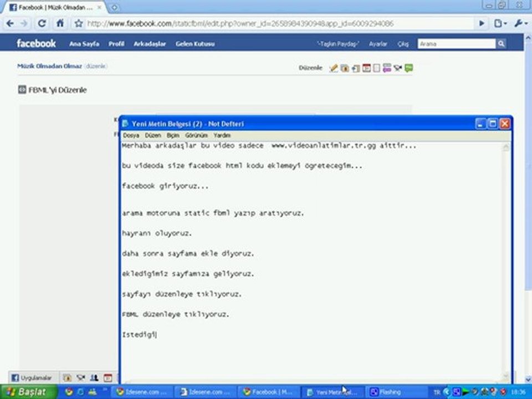532x399 pixels.
Task: Open Dosya menu in Not Defteri
Action: 131,135
